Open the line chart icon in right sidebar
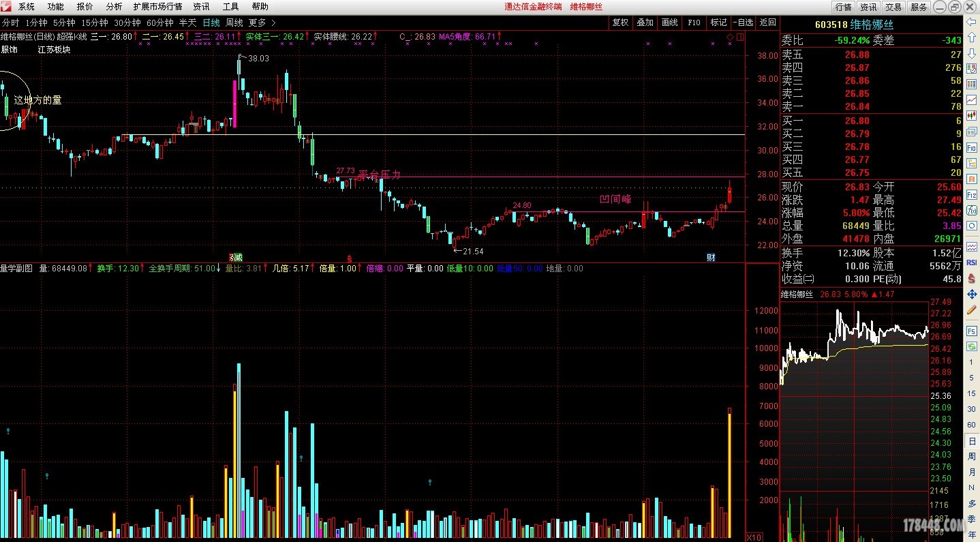The height and width of the screenshot is (542, 980). tap(971, 100)
